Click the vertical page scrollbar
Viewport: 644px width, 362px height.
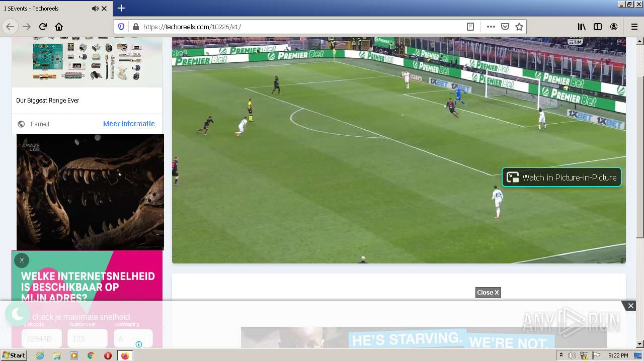point(640,157)
